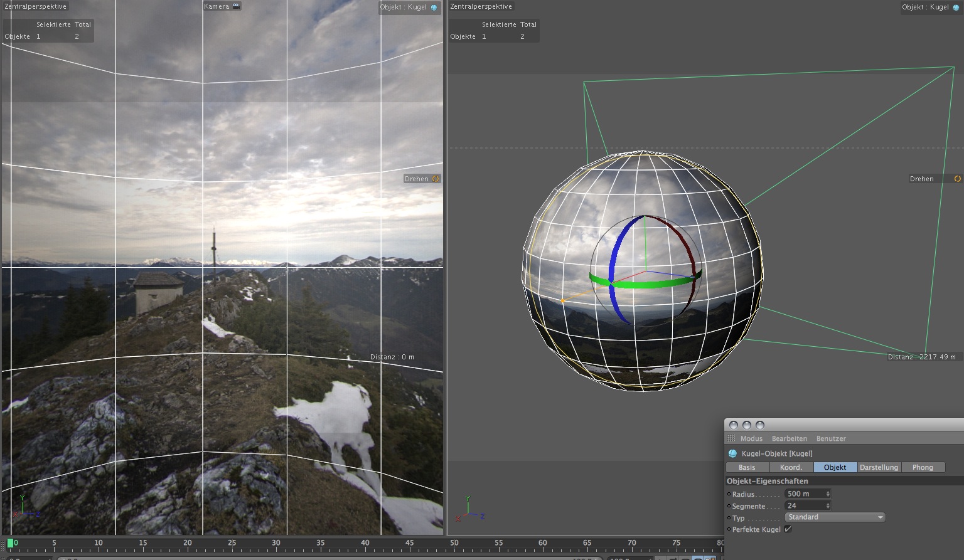Click the Radius field stepper arrows
The width and height of the screenshot is (964, 560).
[x=828, y=494]
